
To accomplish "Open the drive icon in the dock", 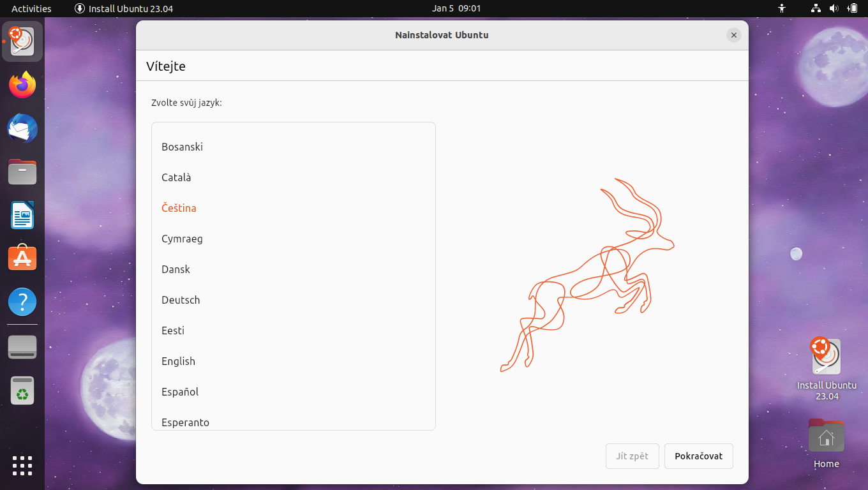I will pyautogui.click(x=22, y=348).
